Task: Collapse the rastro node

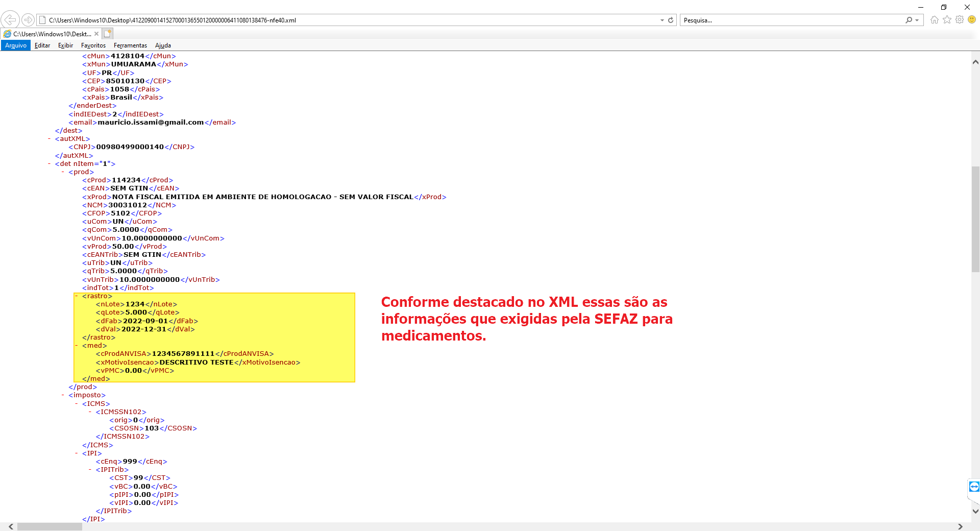Action: [x=77, y=296]
